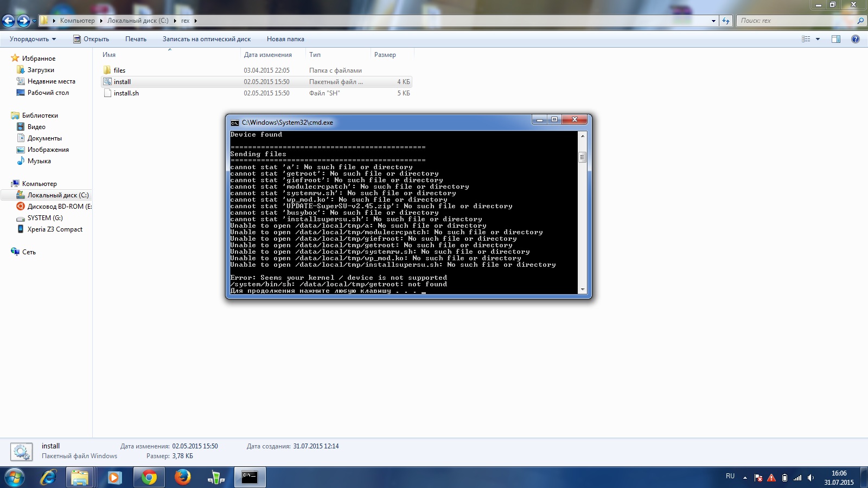Viewport: 868px width, 488px height.
Task: Open Google Chrome from the taskbar
Action: click(149, 477)
